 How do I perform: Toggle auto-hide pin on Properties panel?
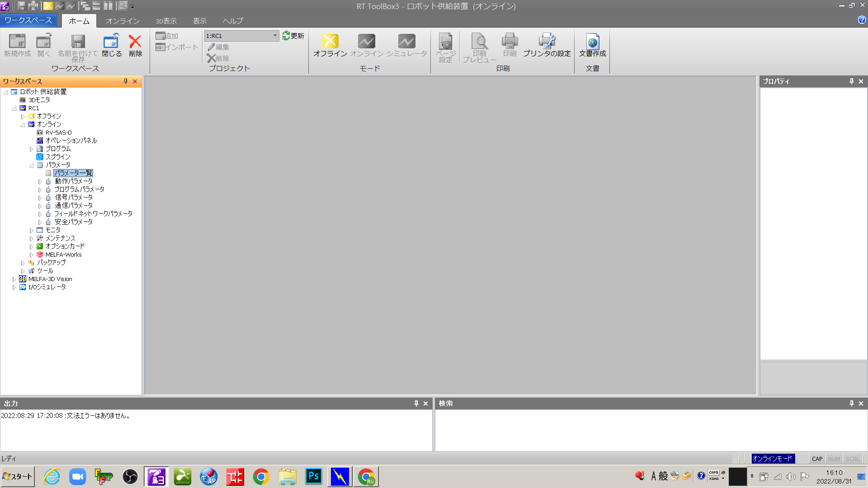pos(851,81)
